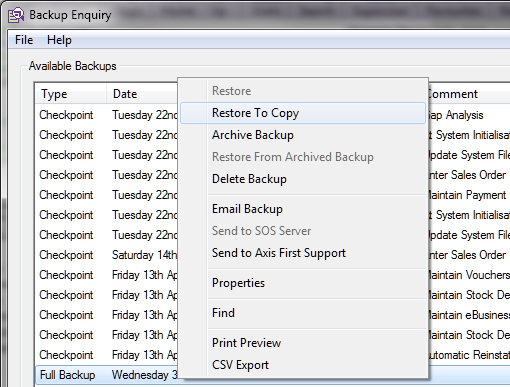Select the Checkpoint row commented Maintain Vouchers
Image resolution: width=510 pixels, height=387 pixels.
[273, 275]
